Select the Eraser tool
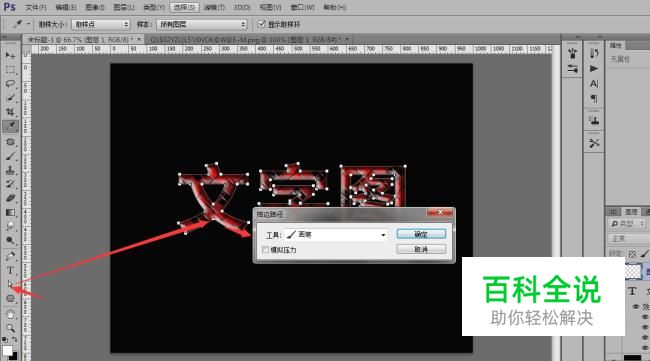Image resolution: width=650 pixels, height=361 pixels. 10,198
